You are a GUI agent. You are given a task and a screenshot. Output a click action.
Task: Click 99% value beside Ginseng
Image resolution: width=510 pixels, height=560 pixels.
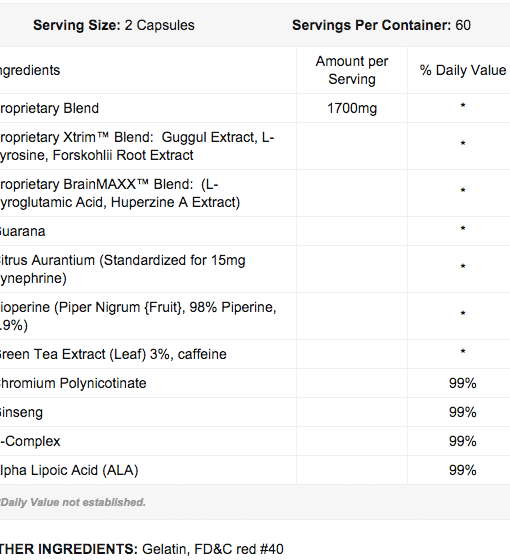point(462,412)
